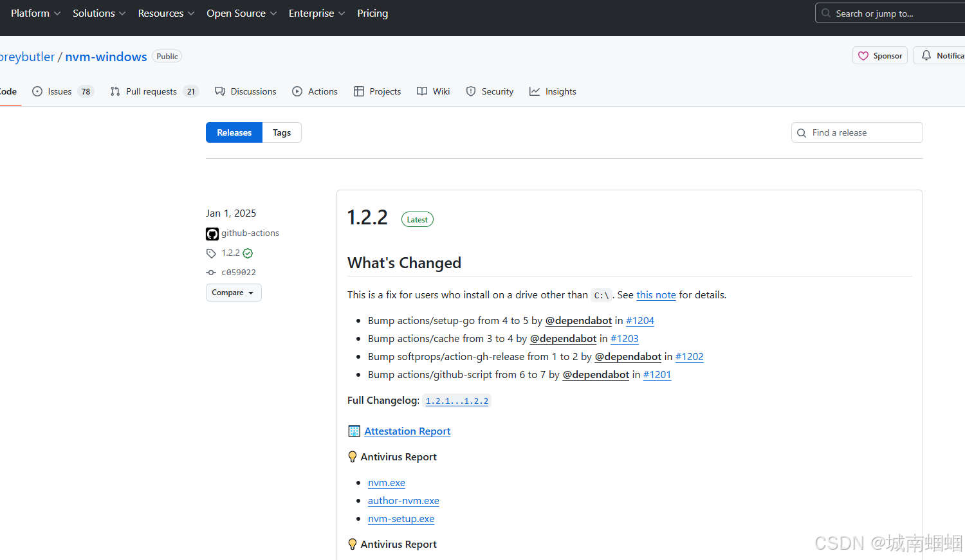965x560 pixels.
Task: Click the Insights graph icon
Action: (535, 91)
